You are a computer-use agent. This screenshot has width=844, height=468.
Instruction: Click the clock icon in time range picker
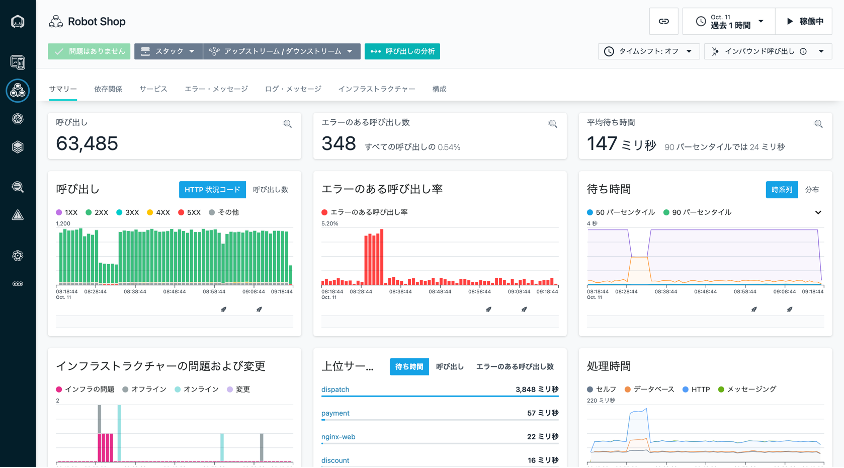[701, 22]
